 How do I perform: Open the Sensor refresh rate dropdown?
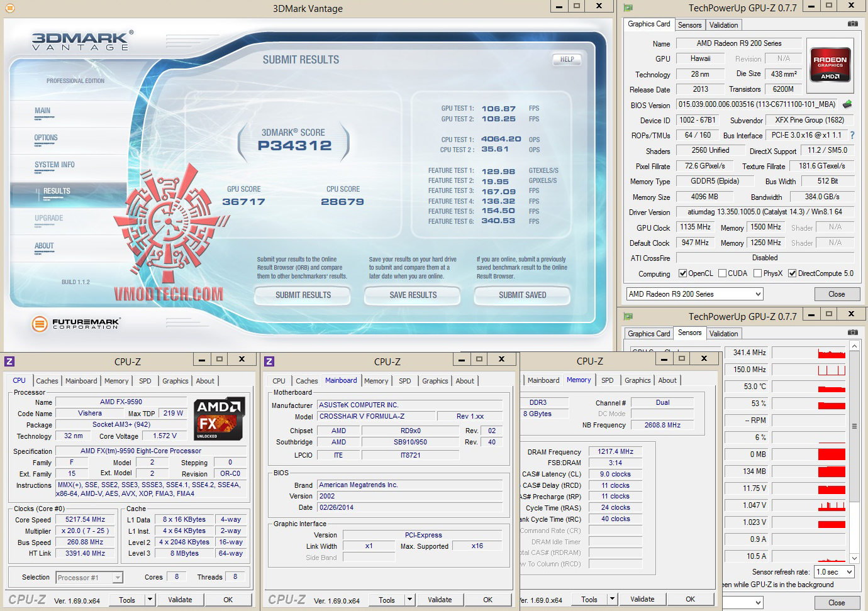click(x=834, y=572)
